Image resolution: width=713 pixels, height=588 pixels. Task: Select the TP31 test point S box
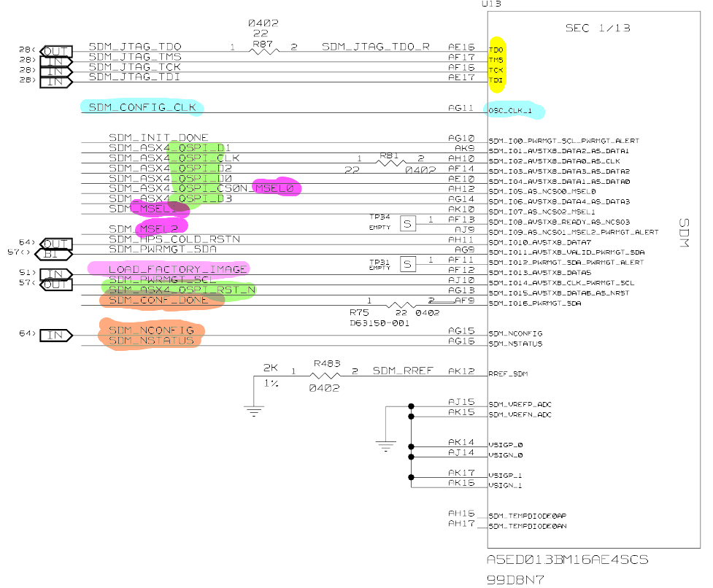pos(408,264)
